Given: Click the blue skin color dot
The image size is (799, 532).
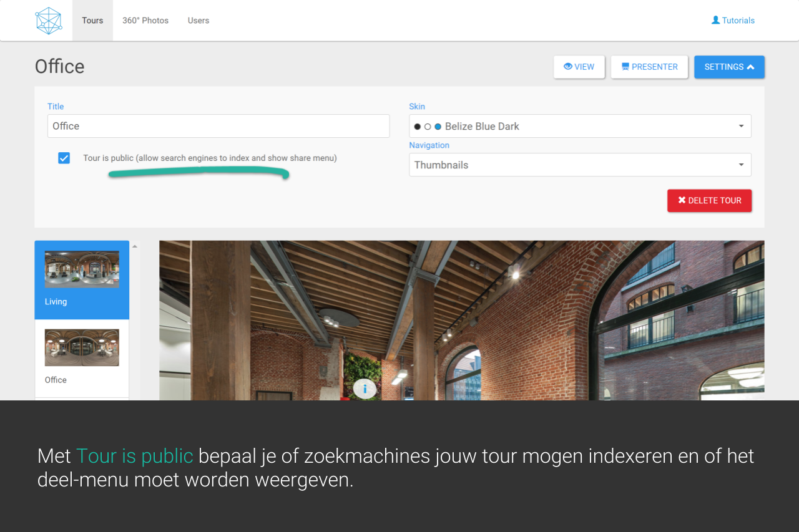Looking at the screenshot, I should (x=438, y=127).
